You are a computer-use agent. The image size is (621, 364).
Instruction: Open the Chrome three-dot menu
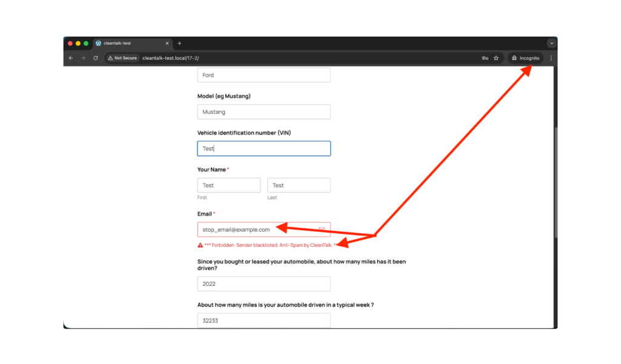551,58
